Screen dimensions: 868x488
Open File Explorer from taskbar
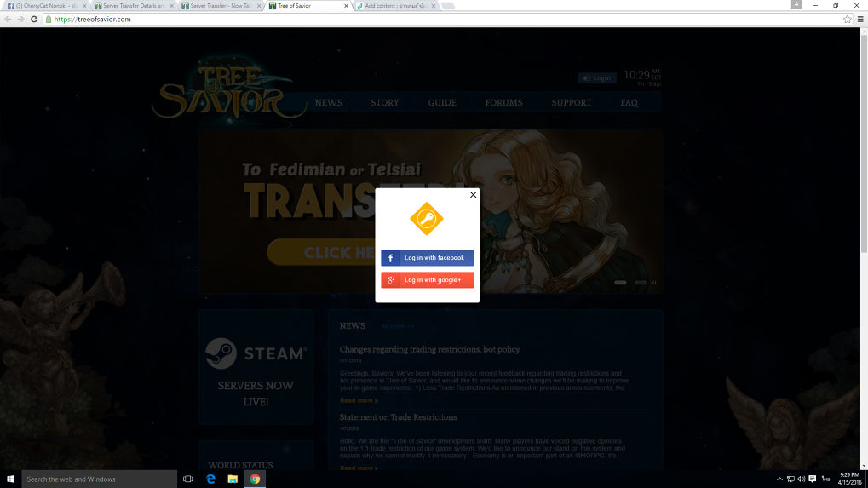233,479
